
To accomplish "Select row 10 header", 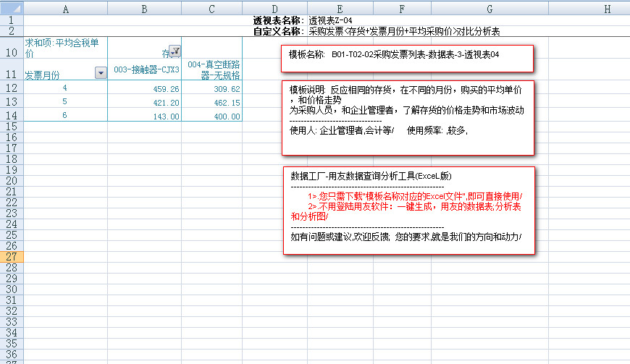I will pyautogui.click(x=12, y=52).
